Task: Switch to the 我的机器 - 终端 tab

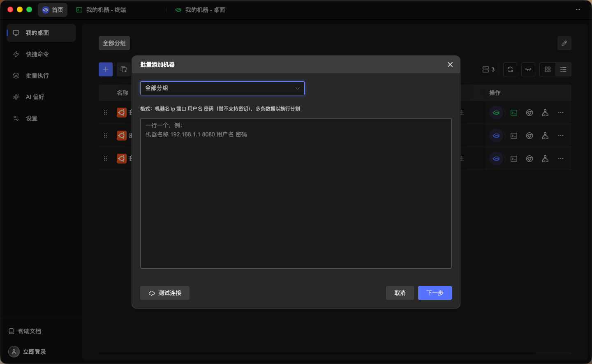Action: pyautogui.click(x=102, y=10)
